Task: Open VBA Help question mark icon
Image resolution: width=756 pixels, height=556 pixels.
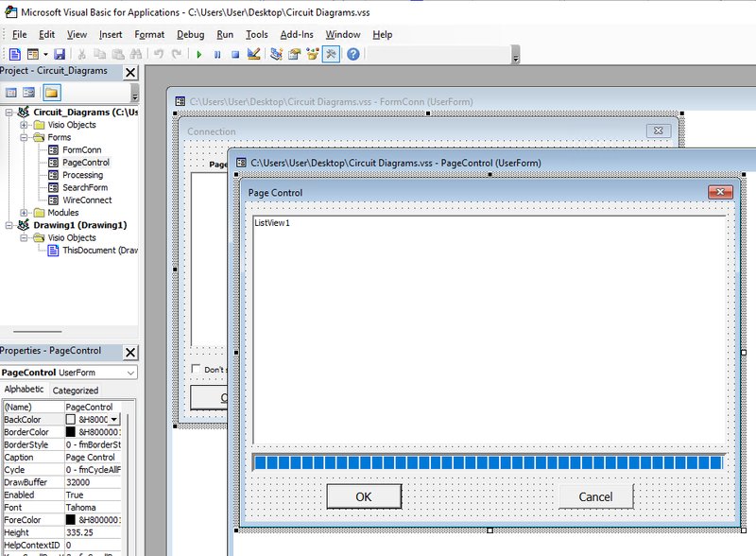Action: tap(352, 54)
